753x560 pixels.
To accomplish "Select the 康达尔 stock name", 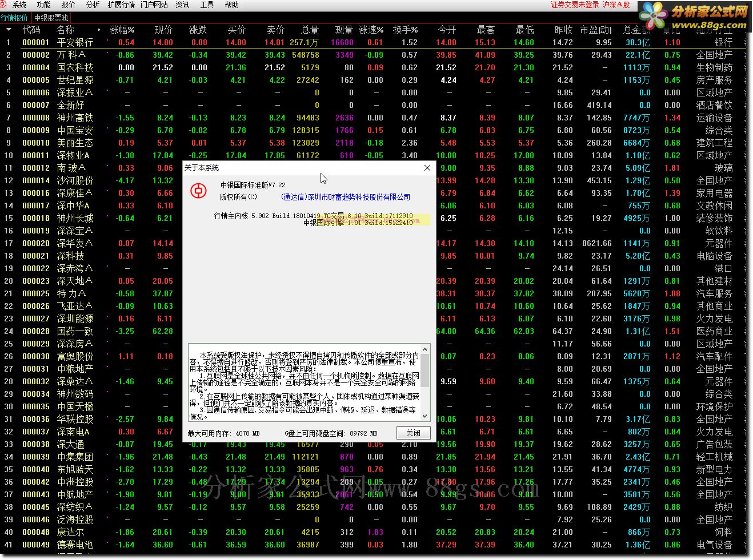I will click(70, 532).
